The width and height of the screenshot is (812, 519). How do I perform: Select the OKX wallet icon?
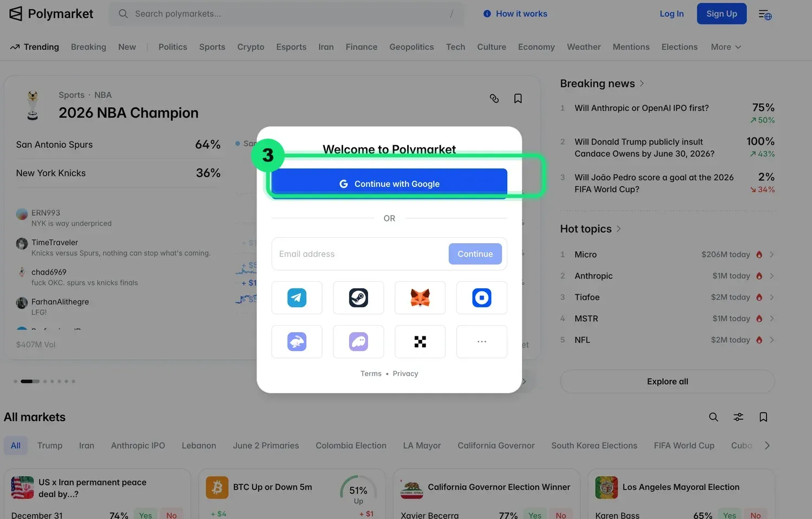(420, 341)
